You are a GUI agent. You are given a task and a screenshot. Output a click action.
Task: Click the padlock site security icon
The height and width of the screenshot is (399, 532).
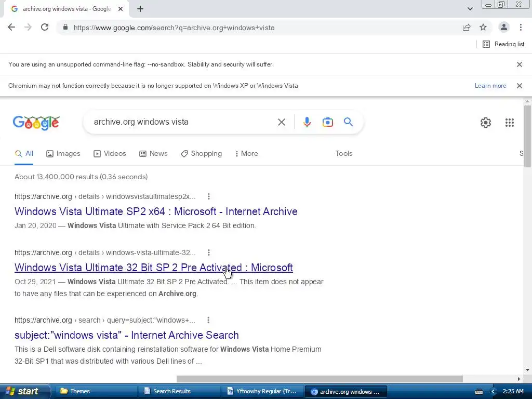click(x=65, y=28)
